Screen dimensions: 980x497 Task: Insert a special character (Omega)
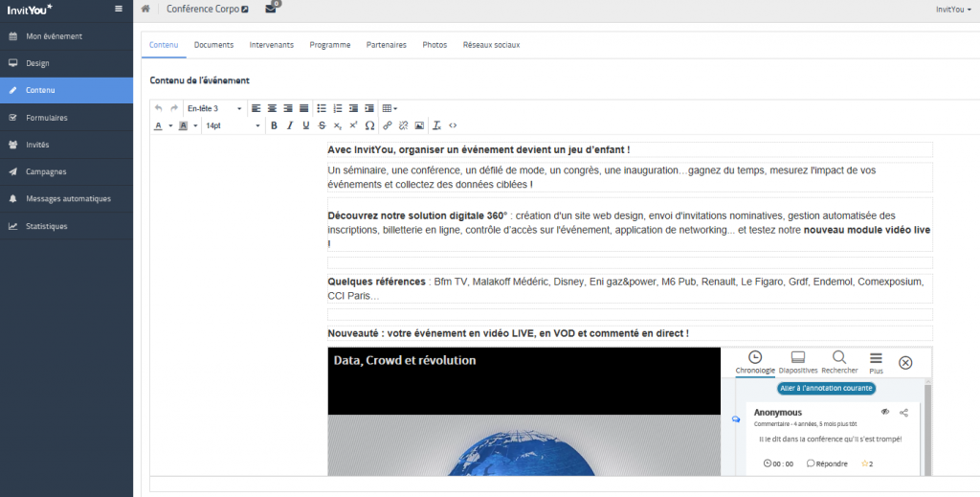click(369, 125)
